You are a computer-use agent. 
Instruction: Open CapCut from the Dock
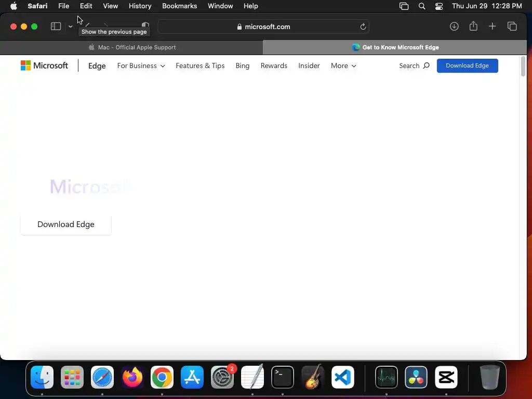pos(446,377)
